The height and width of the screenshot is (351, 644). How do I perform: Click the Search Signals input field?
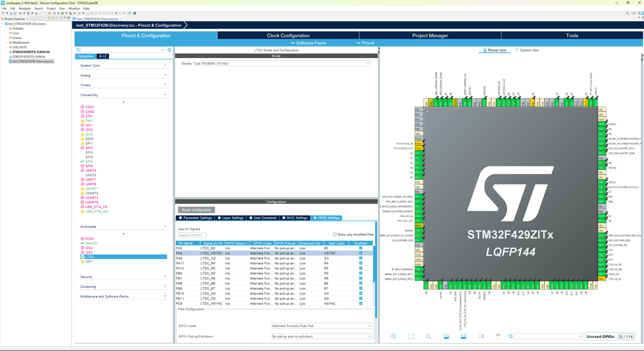[x=192, y=235]
